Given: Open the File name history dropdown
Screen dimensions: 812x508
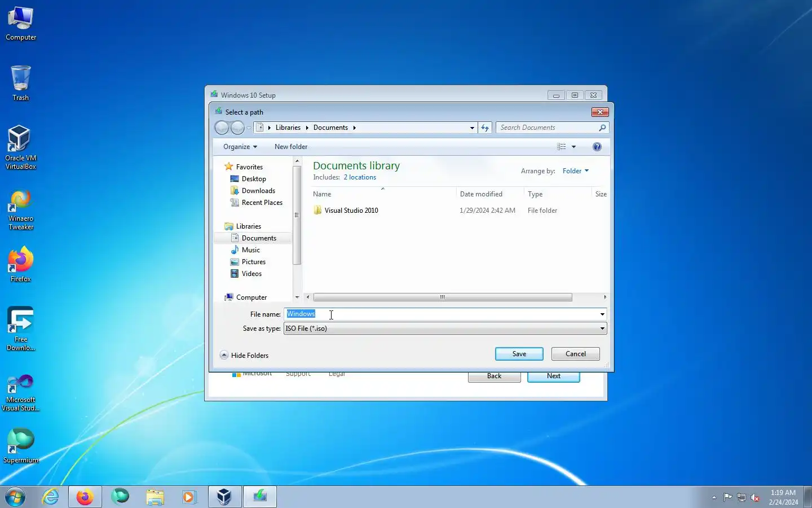Looking at the screenshot, I should 602,314.
